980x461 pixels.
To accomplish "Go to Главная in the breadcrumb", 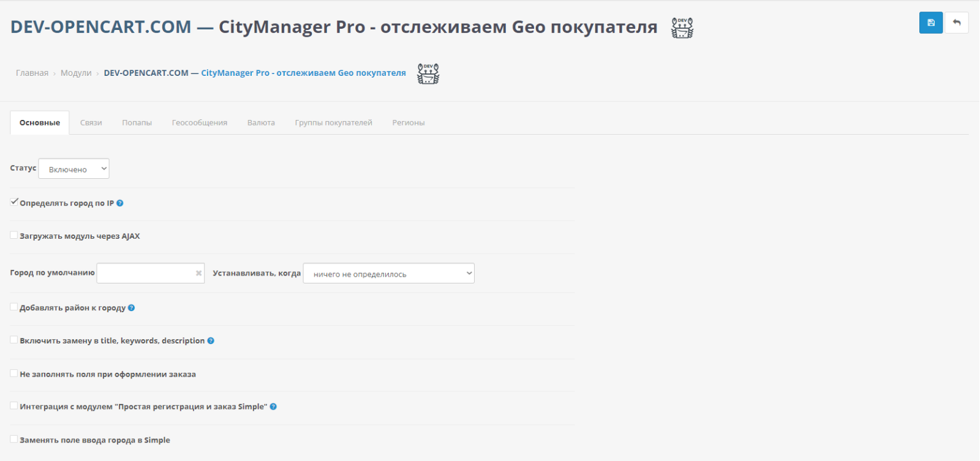I will point(32,73).
